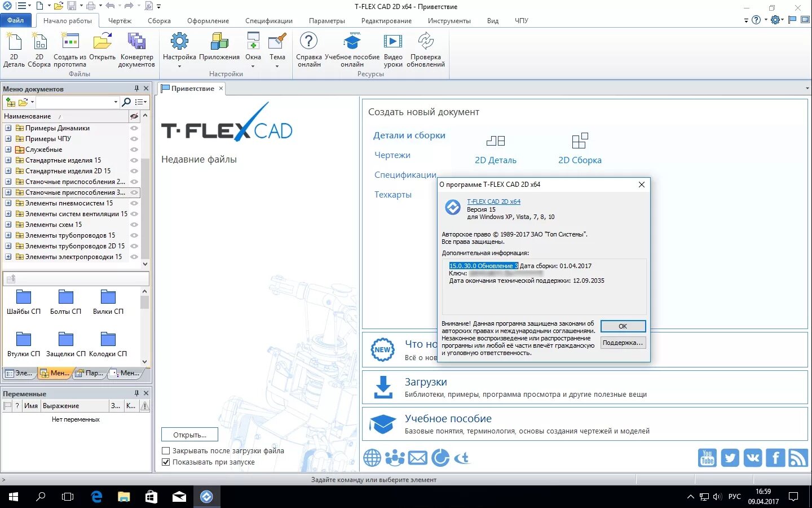The height and width of the screenshot is (508, 812).
Task: Open search field dropdown in Меню документов
Action: point(116,102)
